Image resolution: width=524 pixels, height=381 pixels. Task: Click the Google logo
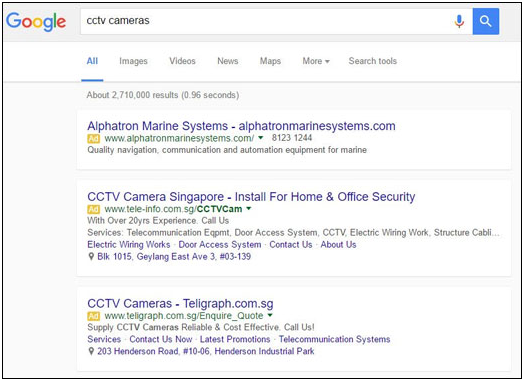(36, 22)
